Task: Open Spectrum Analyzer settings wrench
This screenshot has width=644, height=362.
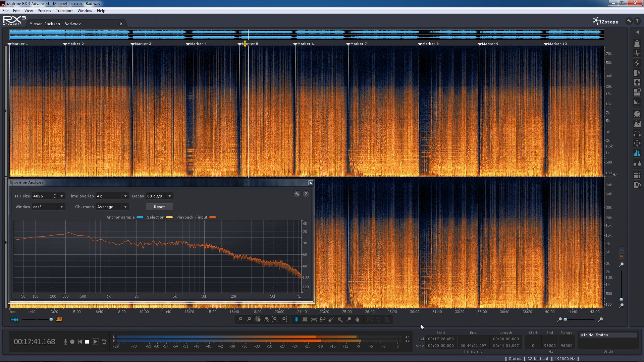Action: point(297,194)
